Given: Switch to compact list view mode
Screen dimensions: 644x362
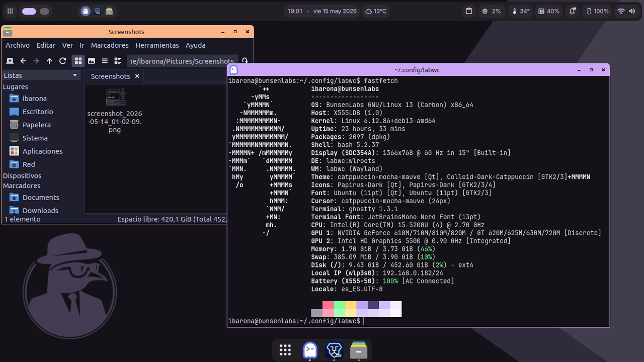Looking at the screenshot, I should 105,61.
